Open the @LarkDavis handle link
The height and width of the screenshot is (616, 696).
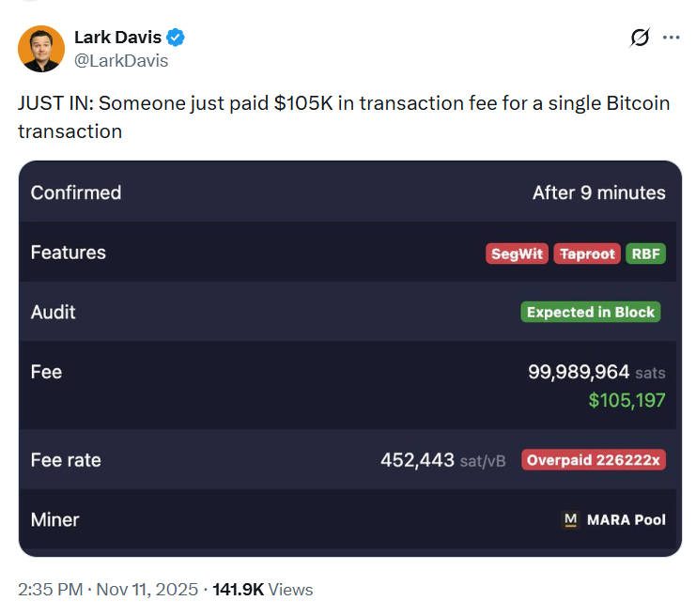click(121, 60)
